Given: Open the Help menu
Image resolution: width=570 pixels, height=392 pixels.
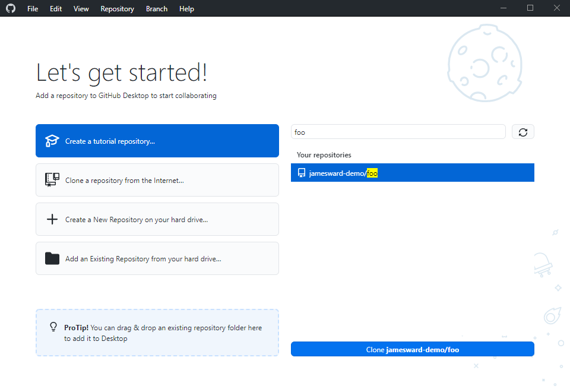Looking at the screenshot, I should (x=186, y=9).
